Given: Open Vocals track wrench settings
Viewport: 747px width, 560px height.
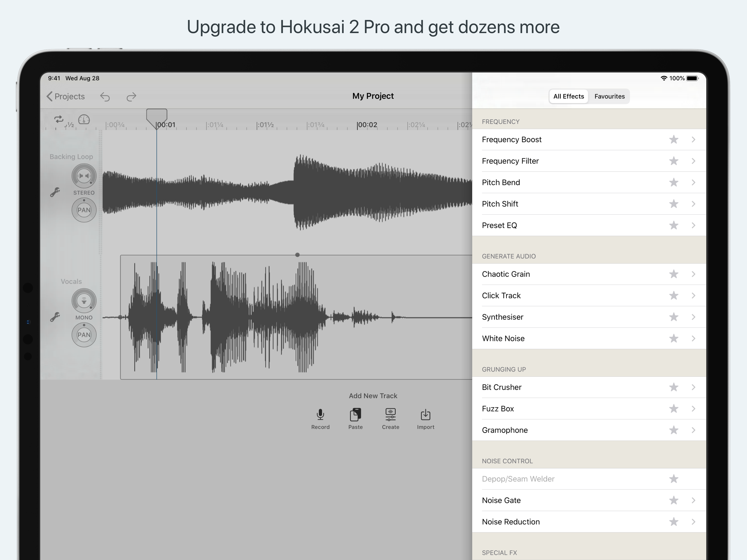Looking at the screenshot, I should (55, 317).
